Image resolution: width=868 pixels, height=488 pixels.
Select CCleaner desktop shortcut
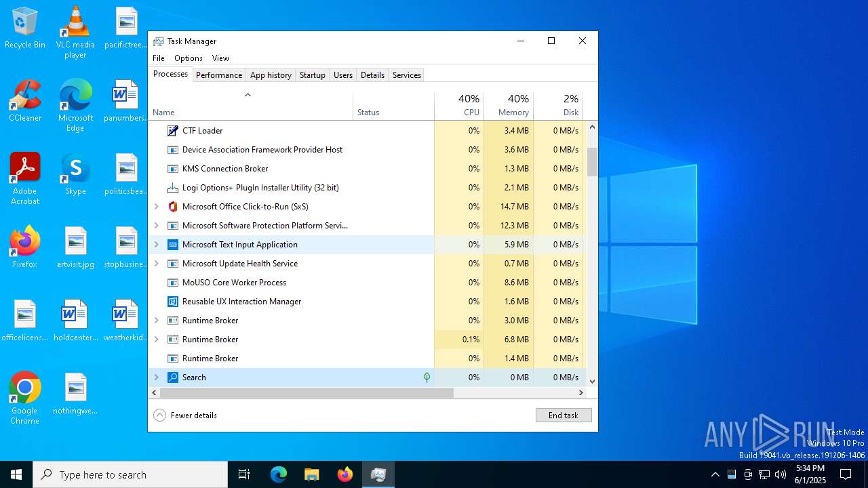coord(25,101)
